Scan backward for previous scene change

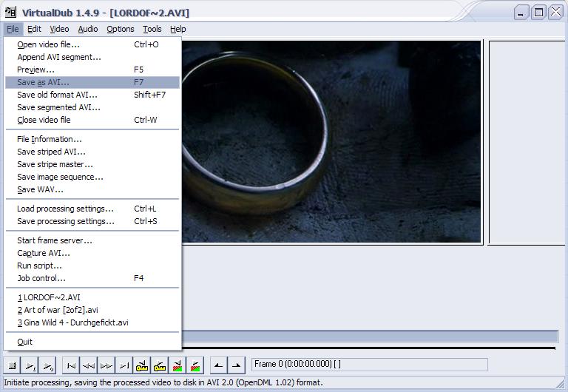177,366
